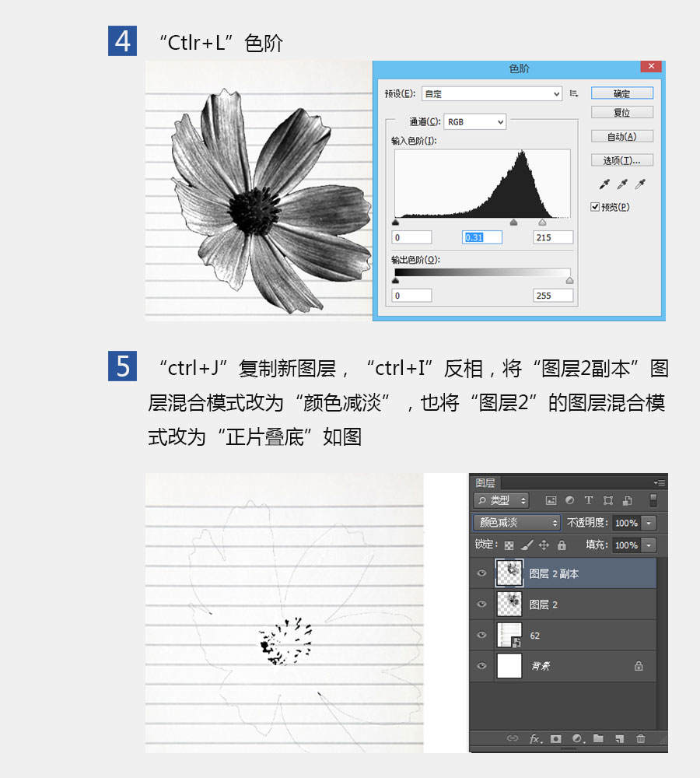Open the layer style fx menu
This screenshot has height=778, width=700.
click(535, 739)
